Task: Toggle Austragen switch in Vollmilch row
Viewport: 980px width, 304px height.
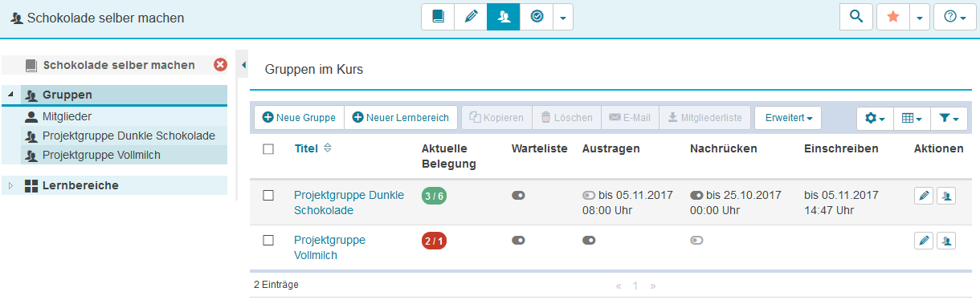Action: pos(589,240)
